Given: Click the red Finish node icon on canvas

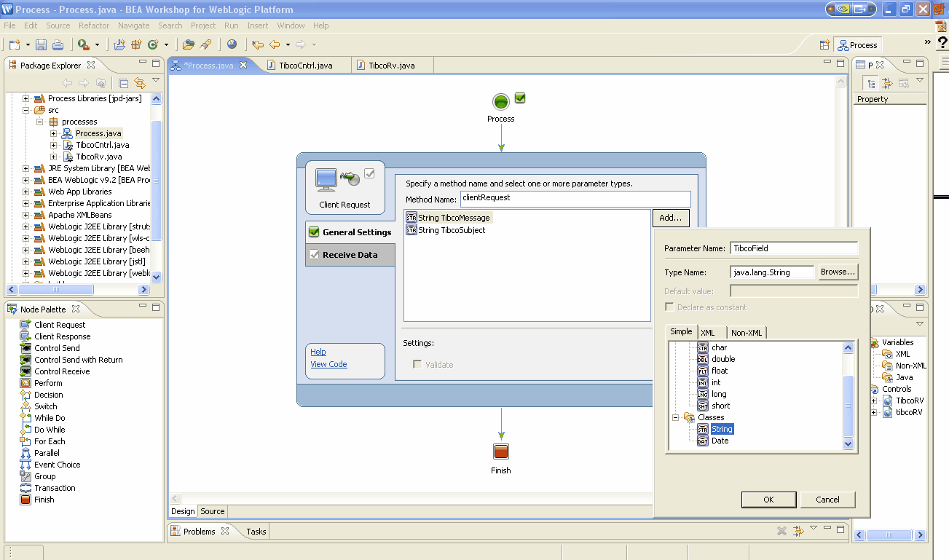Looking at the screenshot, I should [x=500, y=451].
